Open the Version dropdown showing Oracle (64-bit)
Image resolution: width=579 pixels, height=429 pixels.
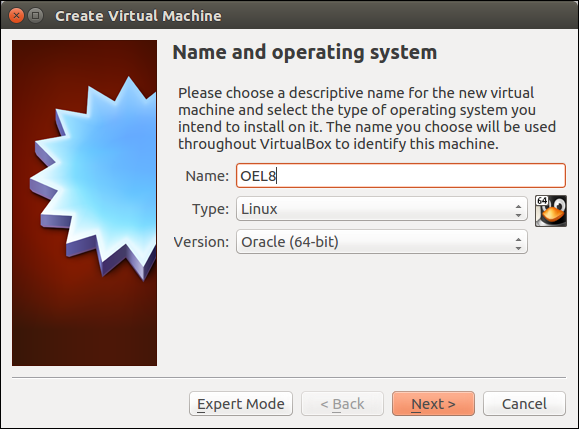coord(382,242)
